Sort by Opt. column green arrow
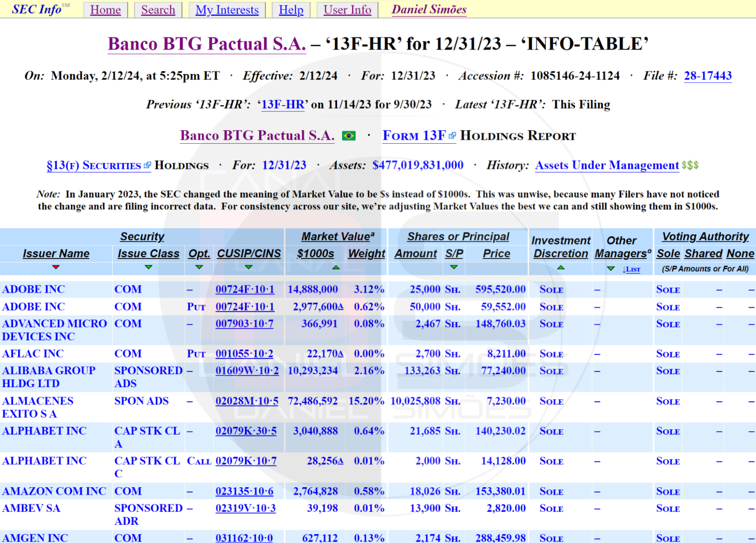The height and width of the screenshot is (543, 756). coord(199,267)
